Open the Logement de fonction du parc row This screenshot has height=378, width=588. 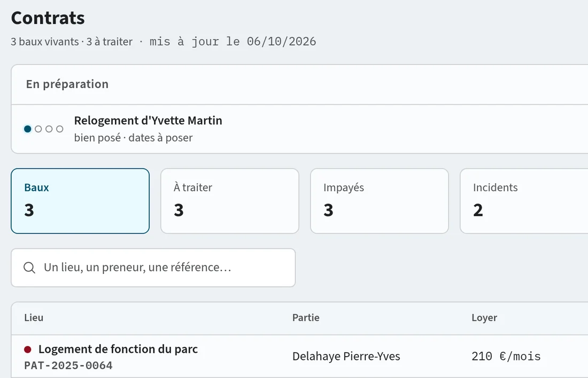300,356
